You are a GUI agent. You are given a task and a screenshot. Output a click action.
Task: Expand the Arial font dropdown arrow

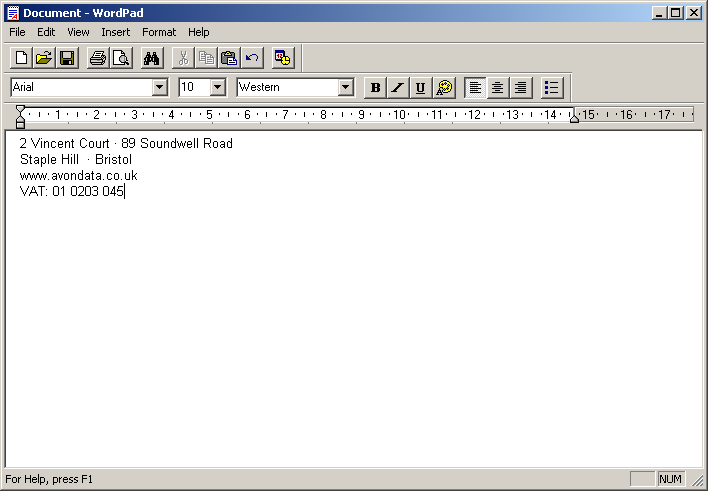(160, 87)
